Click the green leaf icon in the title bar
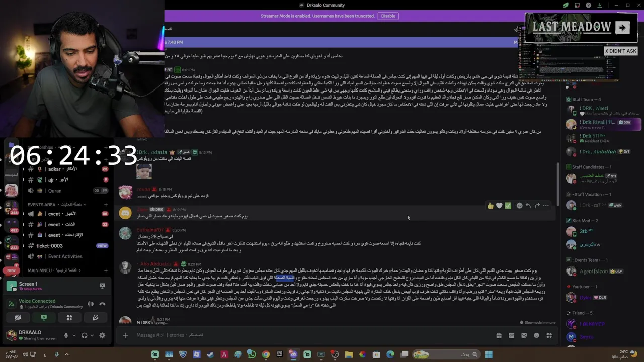The height and width of the screenshot is (362, 644). click(x=566, y=5)
